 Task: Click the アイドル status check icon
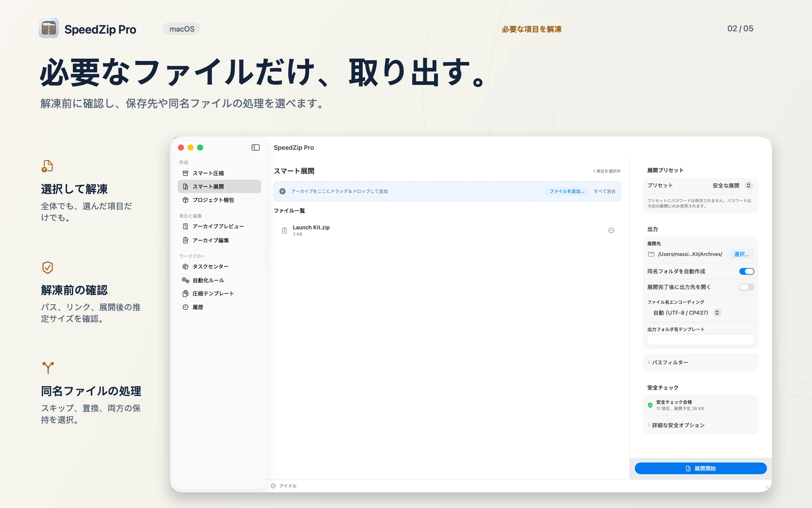[273, 486]
